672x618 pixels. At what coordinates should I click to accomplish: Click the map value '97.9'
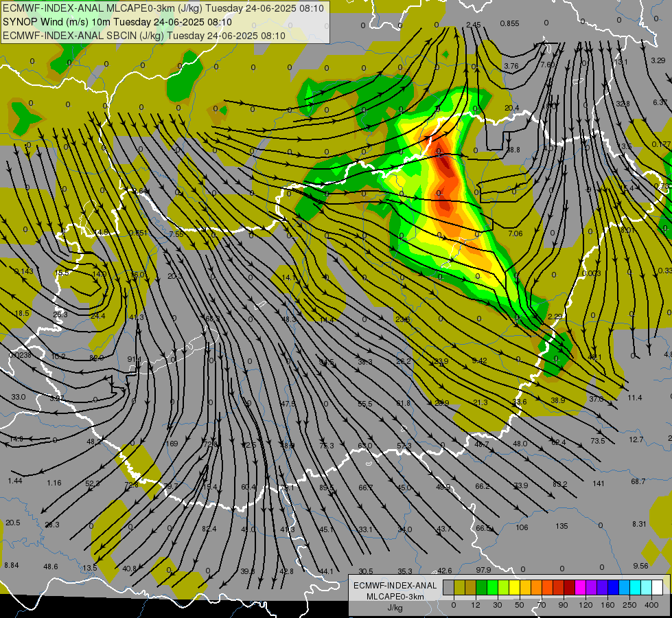click(x=483, y=570)
